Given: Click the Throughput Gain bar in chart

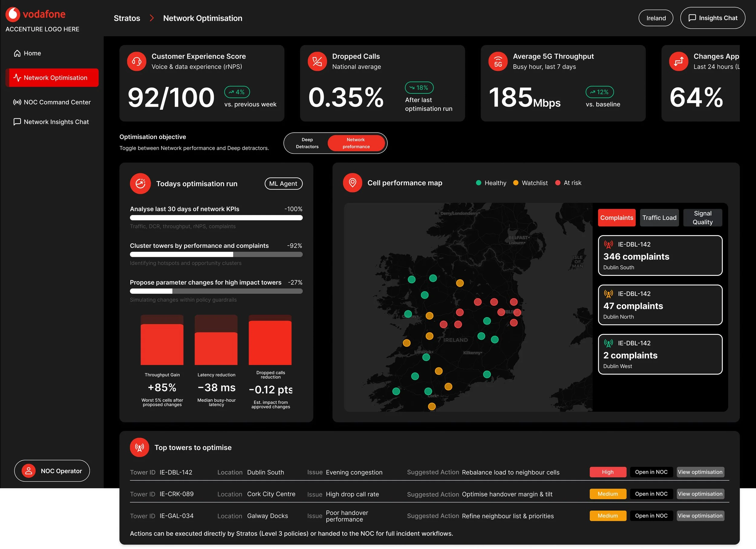Looking at the screenshot, I should click(162, 340).
